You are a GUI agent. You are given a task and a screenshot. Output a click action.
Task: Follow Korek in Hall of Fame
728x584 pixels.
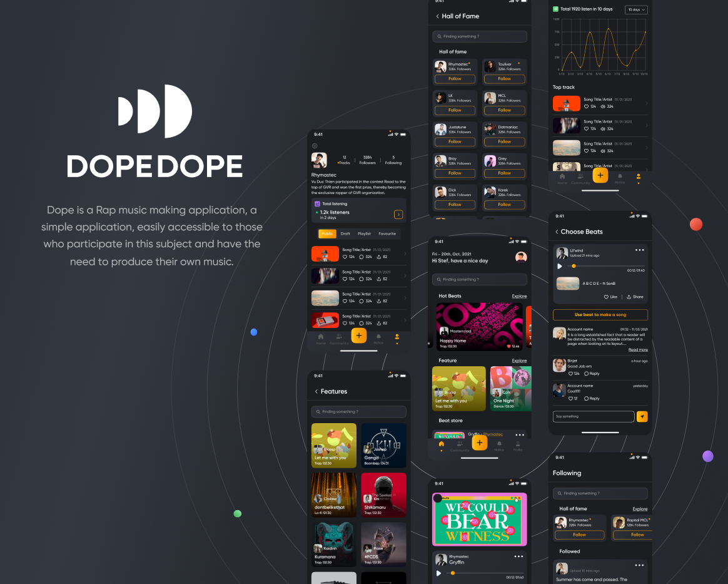pos(505,205)
